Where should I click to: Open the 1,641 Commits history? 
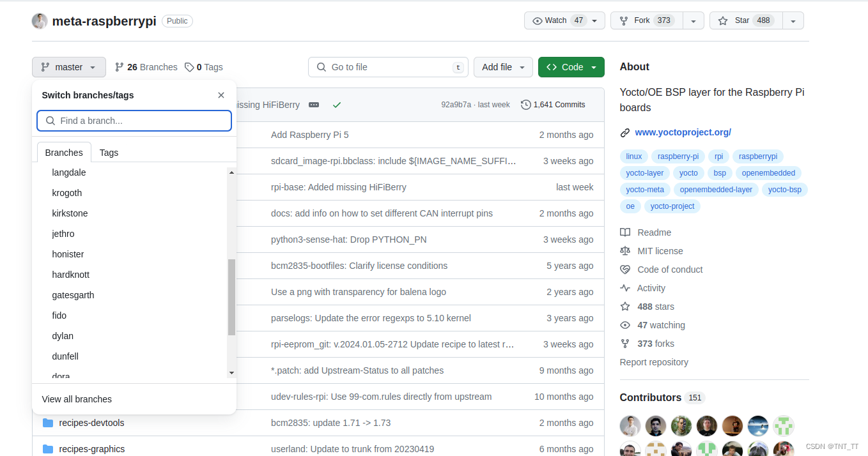coord(553,105)
